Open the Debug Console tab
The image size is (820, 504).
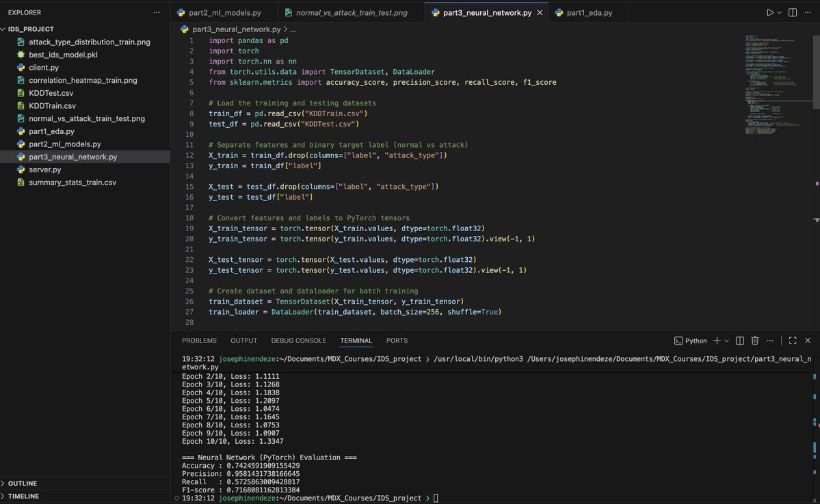pyautogui.click(x=299, y=341)
